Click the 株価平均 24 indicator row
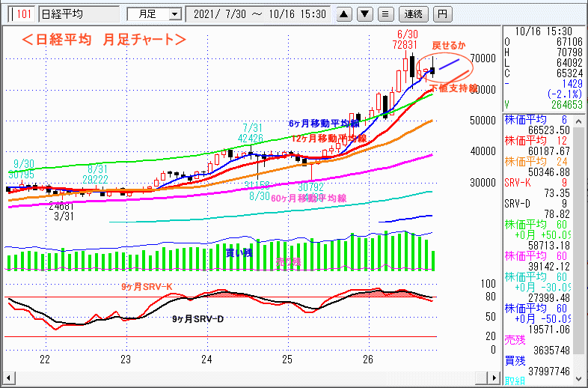This screenshot has height=388, width=588. [x=537, y=162]
